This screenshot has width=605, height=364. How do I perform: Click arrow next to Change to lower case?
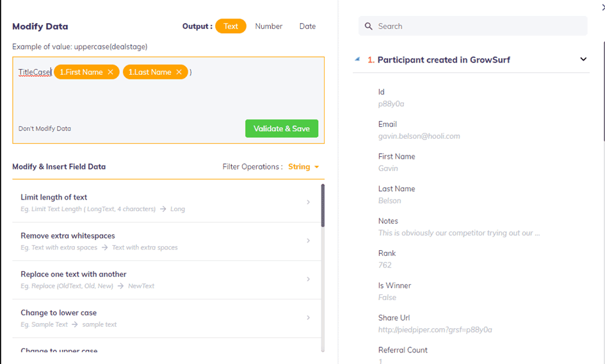[x=308, y=317]
